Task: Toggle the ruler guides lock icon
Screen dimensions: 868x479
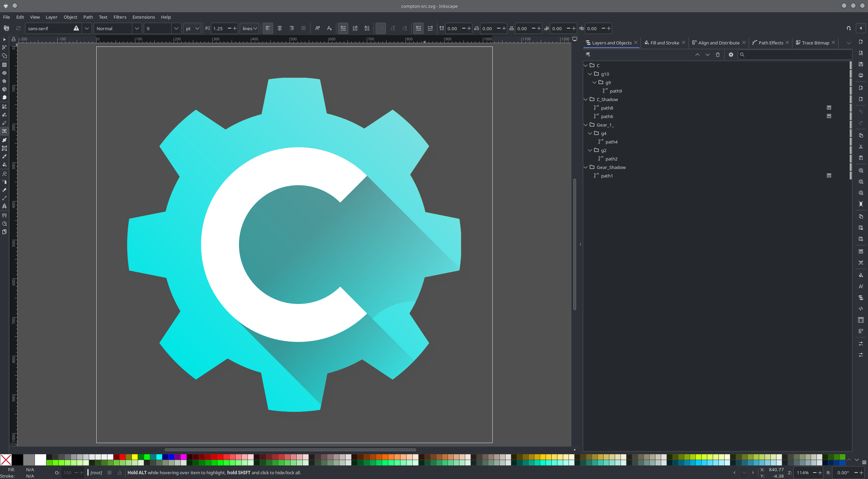Action: (x=14, y=39)
